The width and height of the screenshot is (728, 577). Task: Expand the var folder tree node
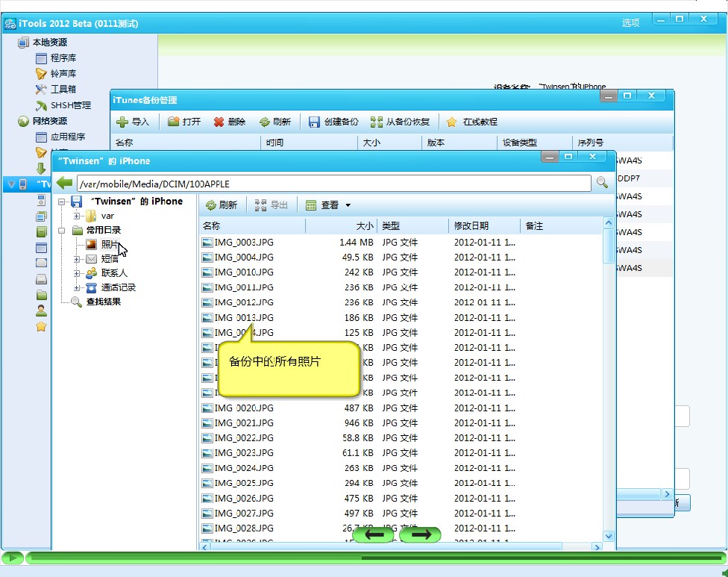coord(77,216)
